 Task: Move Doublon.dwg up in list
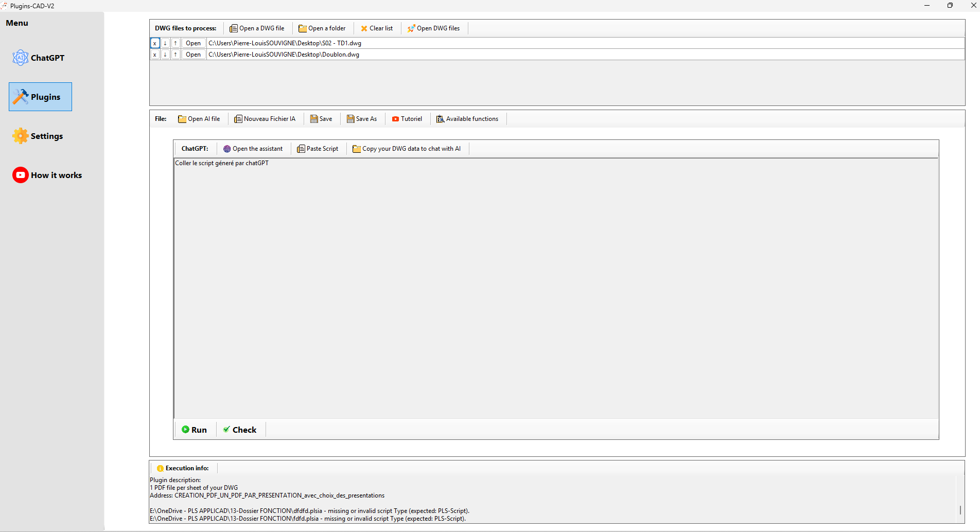click(x=176, y=55)
